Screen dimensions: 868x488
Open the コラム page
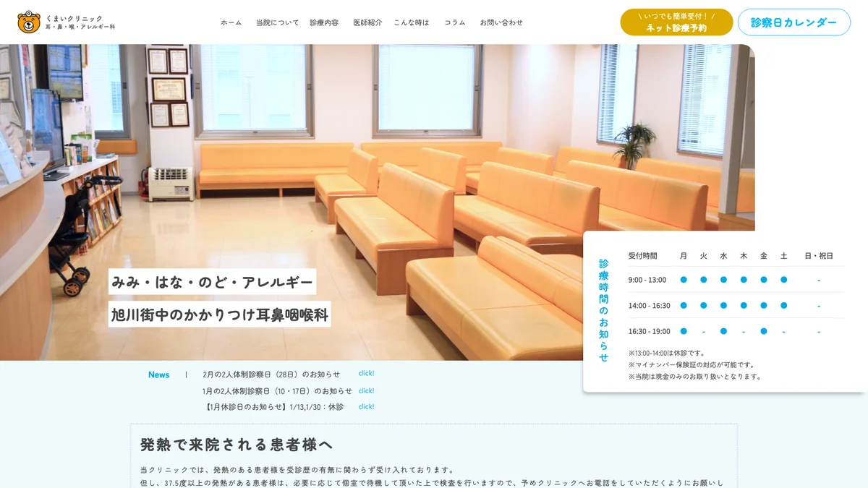coord(454,22)
